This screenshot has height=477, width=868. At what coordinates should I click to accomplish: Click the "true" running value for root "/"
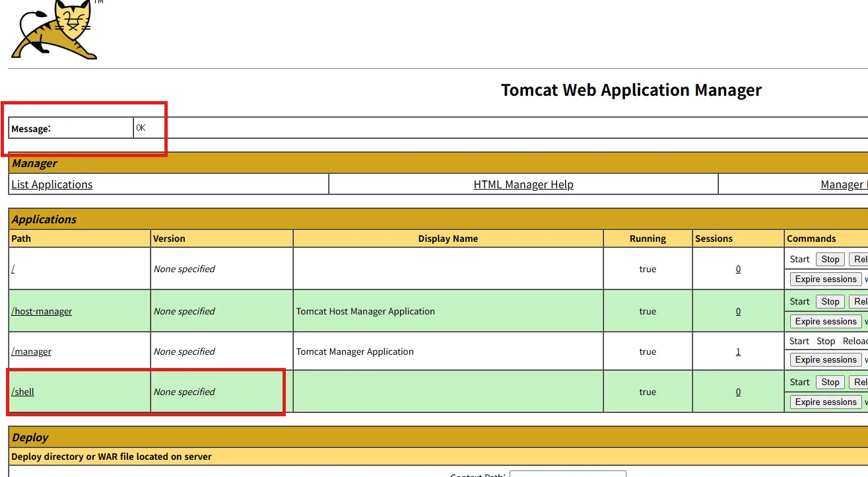click(x=648, y=269)
